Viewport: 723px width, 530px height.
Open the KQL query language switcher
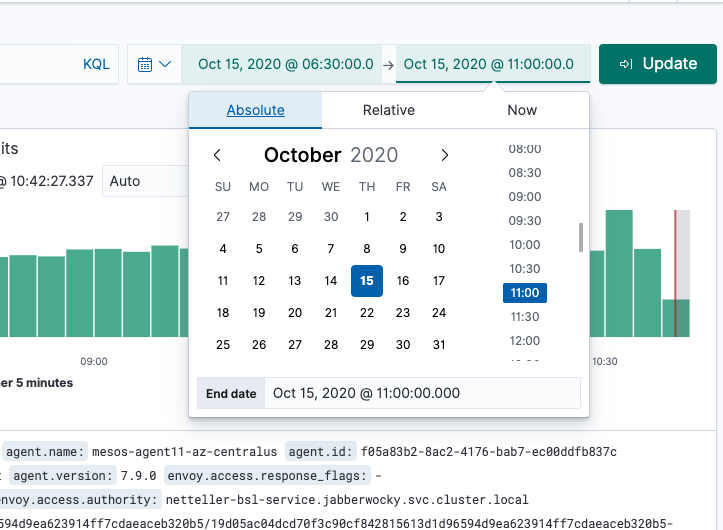[x=96, y=64]
